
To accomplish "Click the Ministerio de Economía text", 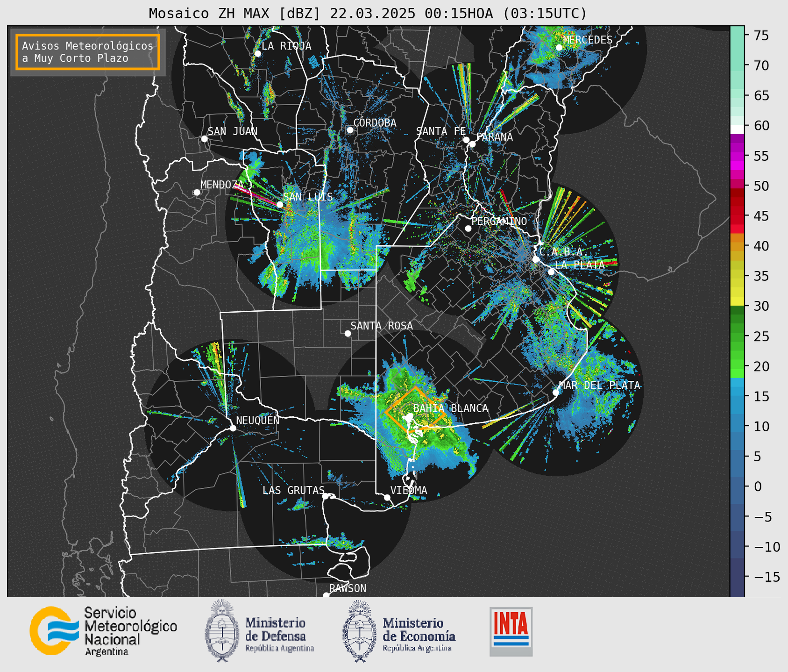I will 419,634.
